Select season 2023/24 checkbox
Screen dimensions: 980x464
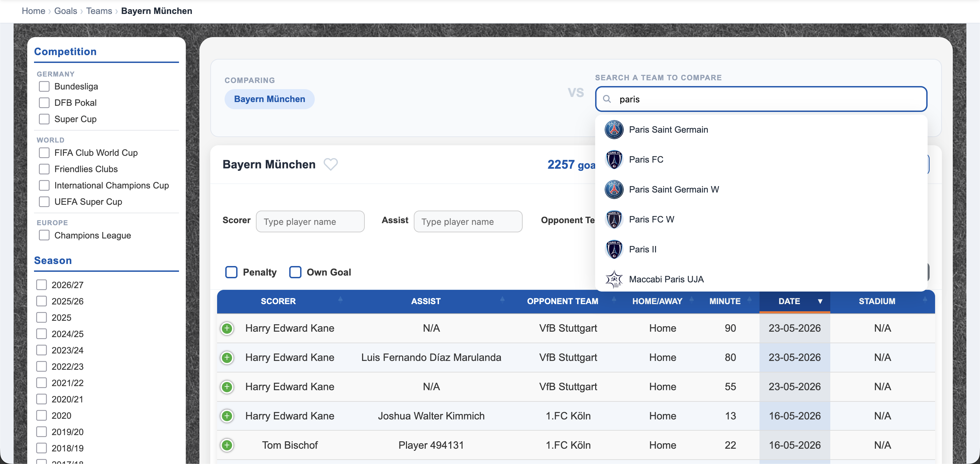point(42,350)
